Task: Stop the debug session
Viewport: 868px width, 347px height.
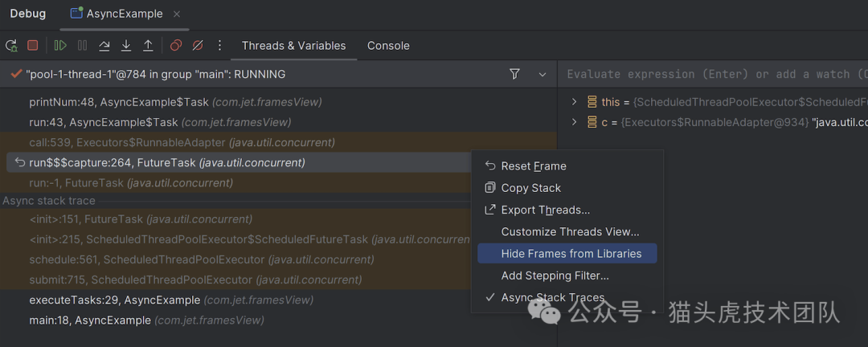Action: [x=33, y=46]
